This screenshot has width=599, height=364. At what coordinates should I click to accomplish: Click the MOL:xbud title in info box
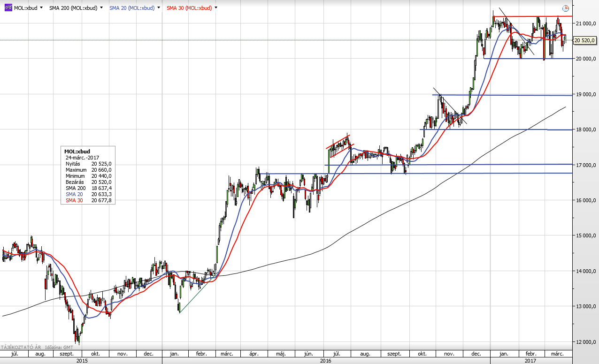(x=77, y=152)
